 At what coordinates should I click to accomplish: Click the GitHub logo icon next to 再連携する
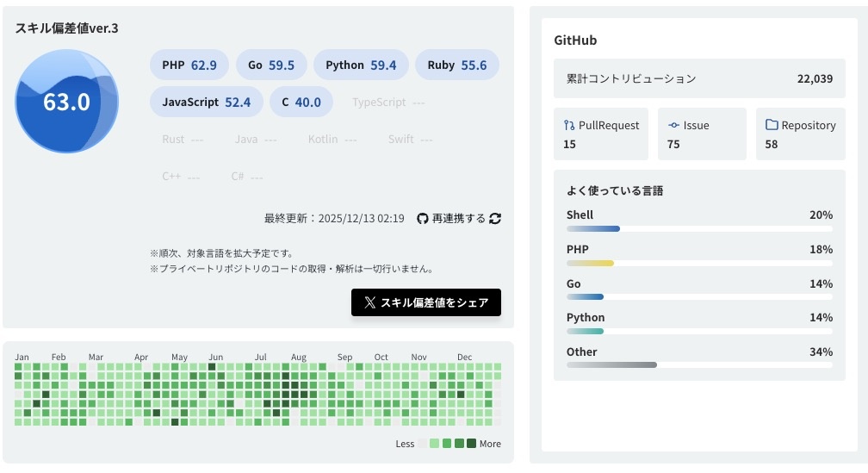pyautogui.click(x=422, y=219)
